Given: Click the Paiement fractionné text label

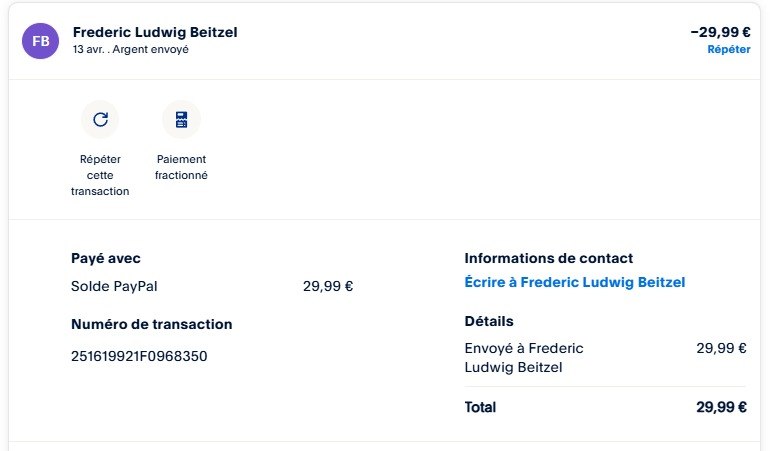Looking at the screenshot, I should 181,167.
